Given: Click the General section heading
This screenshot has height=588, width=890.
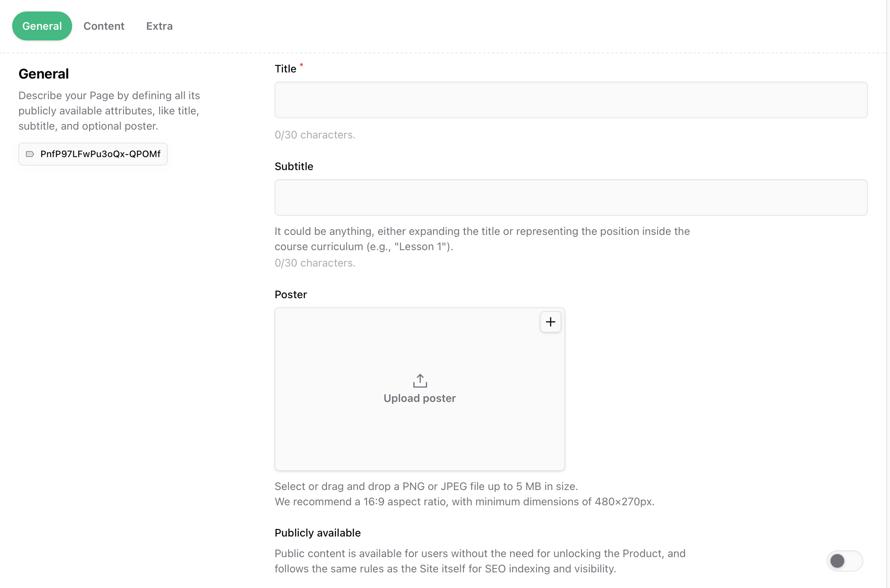Looking at the screenshot, I should tap(43, 74).
